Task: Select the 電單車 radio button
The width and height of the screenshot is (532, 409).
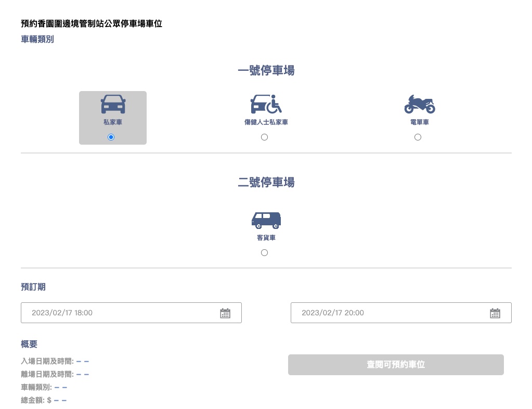Action: point(418,137)
